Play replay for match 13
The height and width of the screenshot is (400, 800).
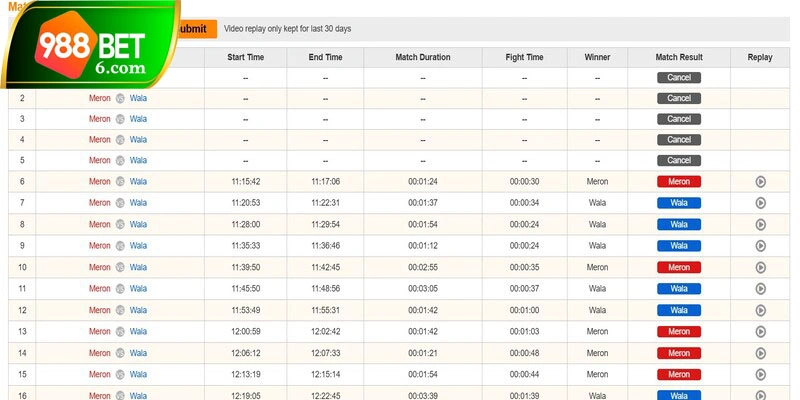(760, 332)
